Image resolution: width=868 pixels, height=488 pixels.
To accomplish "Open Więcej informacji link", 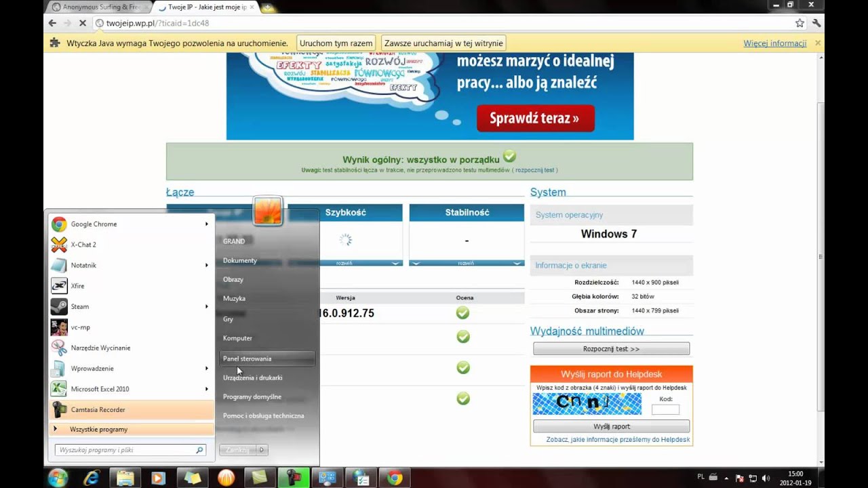I will [774, 43].
